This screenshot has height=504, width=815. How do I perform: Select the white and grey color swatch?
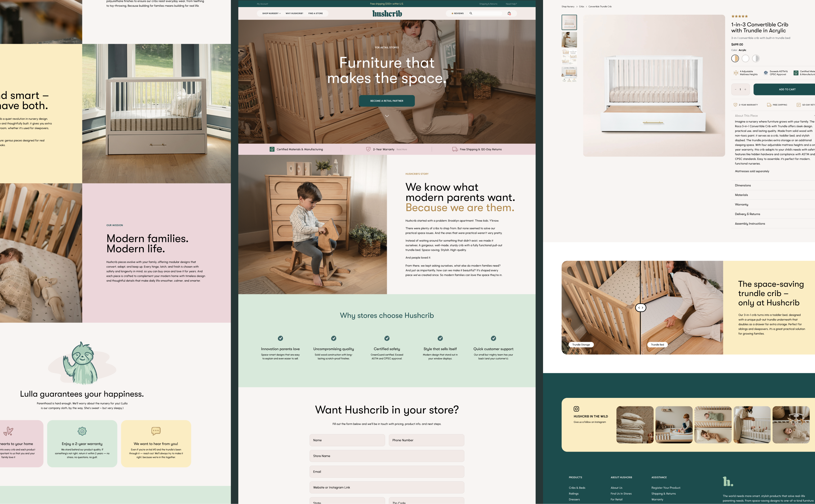[756, 59]
